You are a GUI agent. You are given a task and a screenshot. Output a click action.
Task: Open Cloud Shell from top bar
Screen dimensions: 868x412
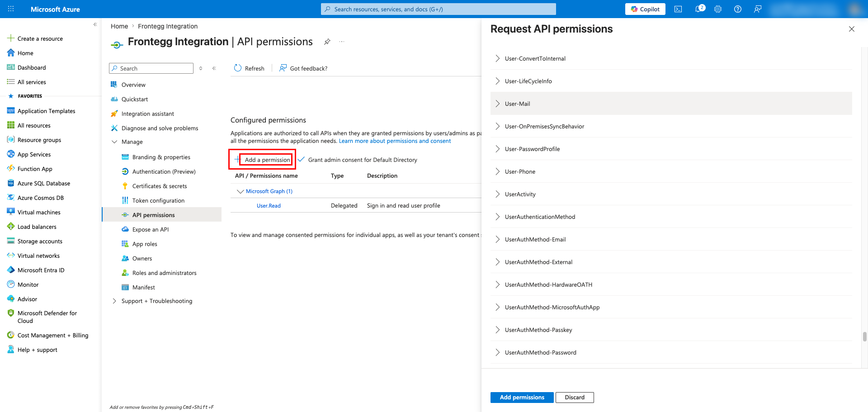[678, 9]
